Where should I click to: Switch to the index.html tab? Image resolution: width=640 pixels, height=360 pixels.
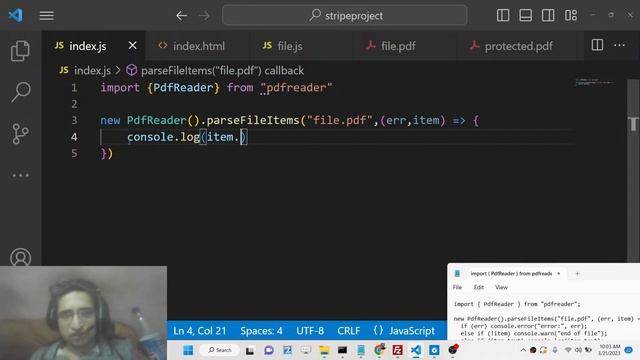[198, 46]
